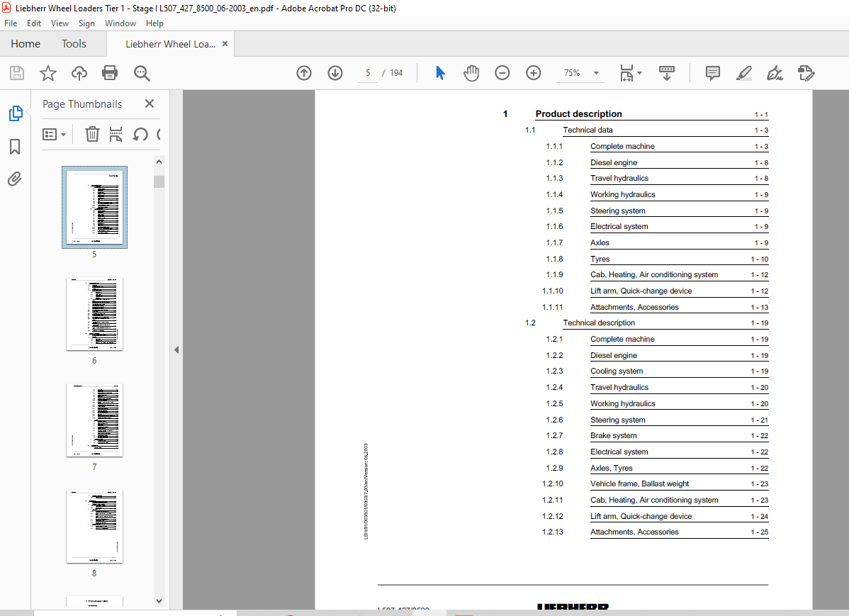Open the Edit menu
The image size is (849, 616).
point(34,23)
